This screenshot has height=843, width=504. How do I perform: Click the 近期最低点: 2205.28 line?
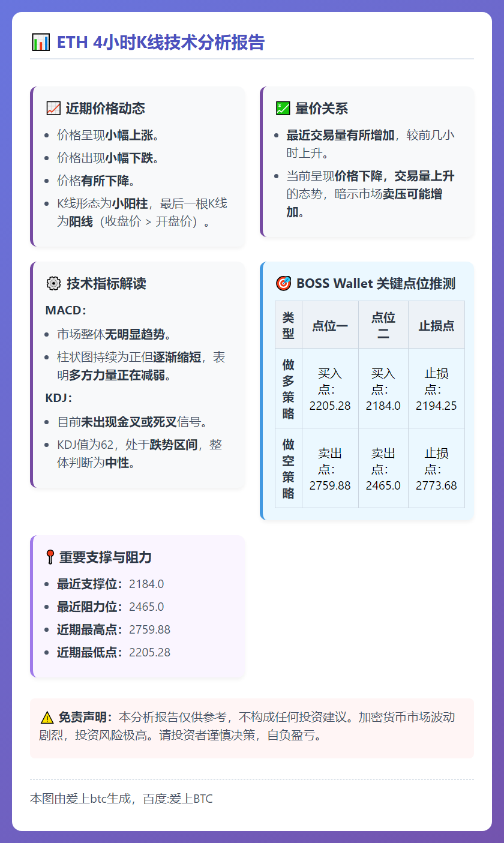114,652
